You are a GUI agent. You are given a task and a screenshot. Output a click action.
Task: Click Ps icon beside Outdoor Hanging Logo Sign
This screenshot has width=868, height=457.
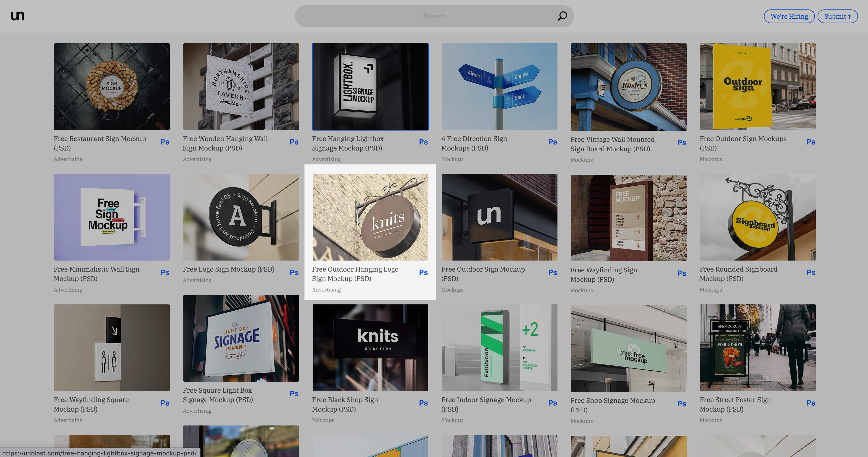point(423,272)
